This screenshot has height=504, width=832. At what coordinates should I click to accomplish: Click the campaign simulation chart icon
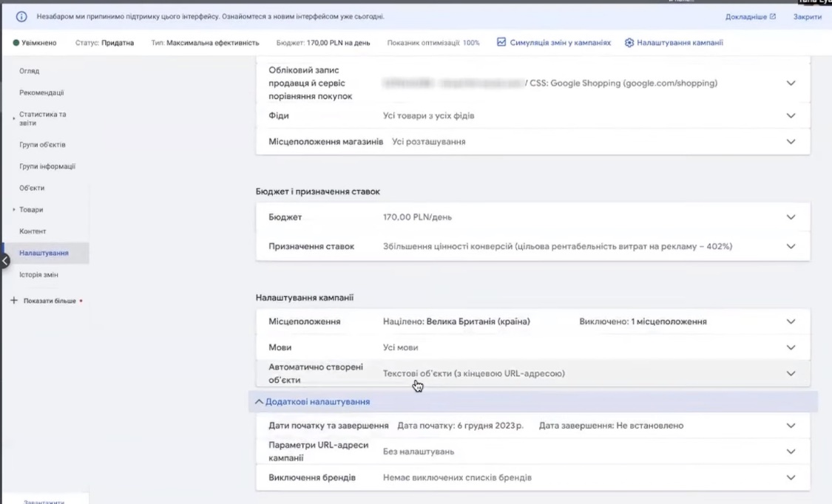501,43
